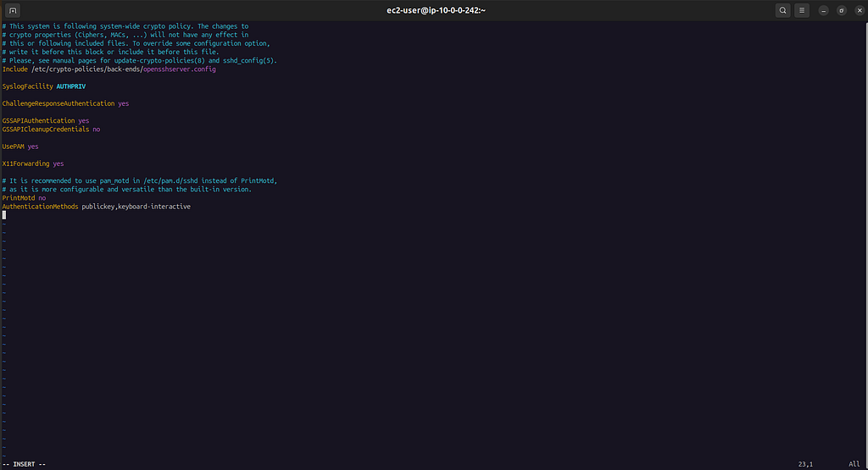This screenshot has width=868, height=470.
Task: Click the X11Forwarding keyword
Action: coord(25,163)
